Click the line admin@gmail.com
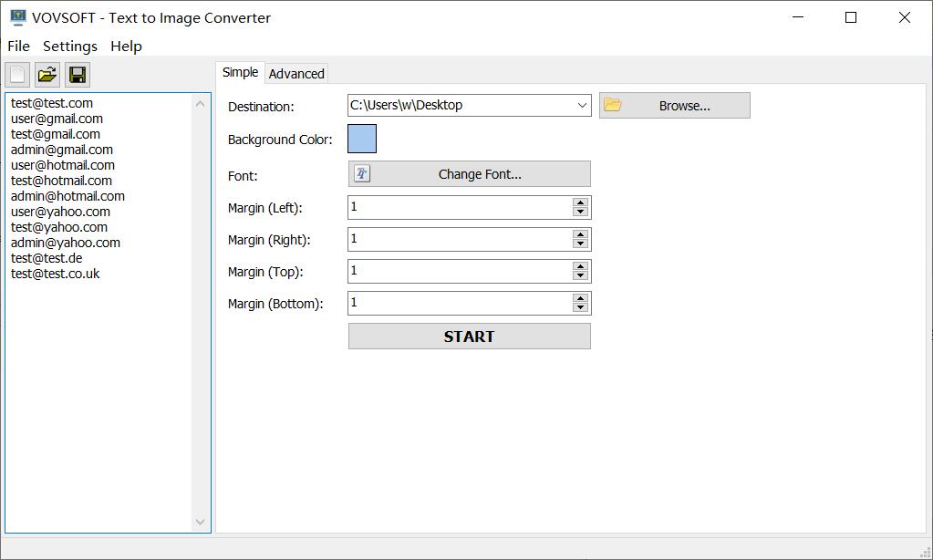Viewport: 933px width, 560px height. (x=62, y=150)
